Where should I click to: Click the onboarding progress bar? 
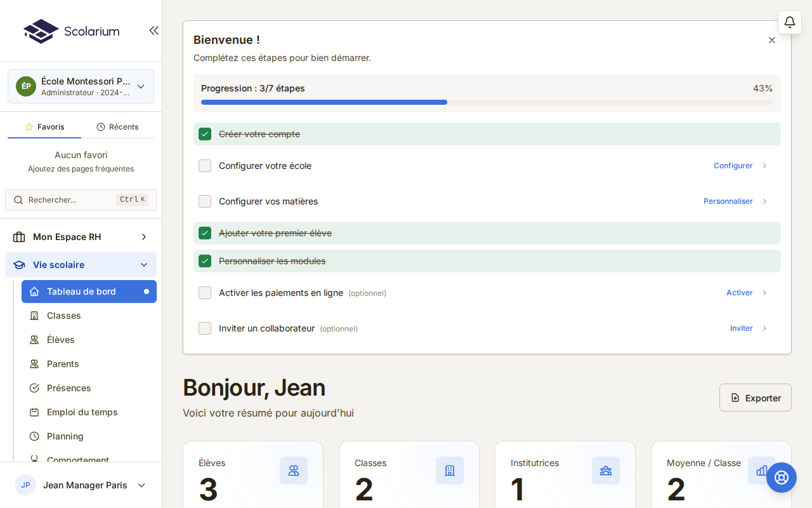coord(487,102)
